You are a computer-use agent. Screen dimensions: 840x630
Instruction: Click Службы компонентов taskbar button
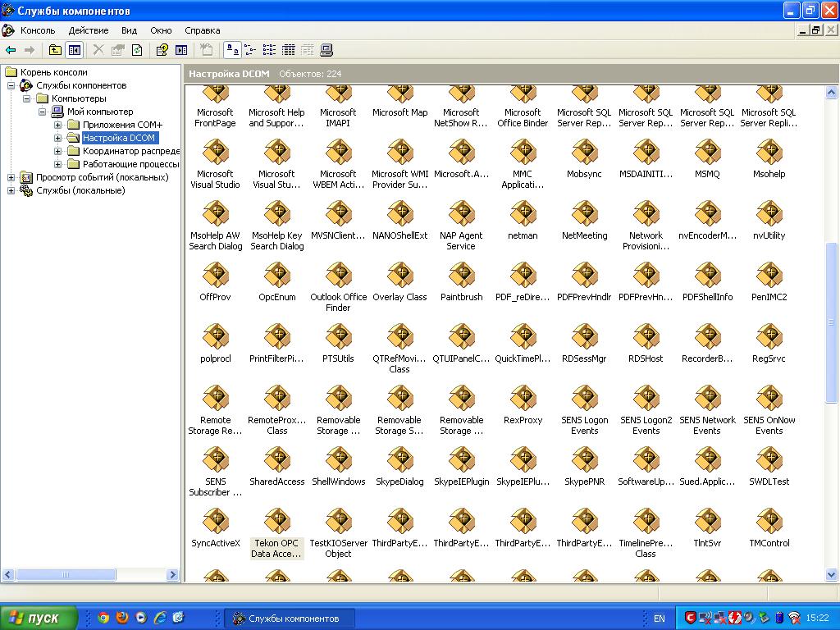292,618
